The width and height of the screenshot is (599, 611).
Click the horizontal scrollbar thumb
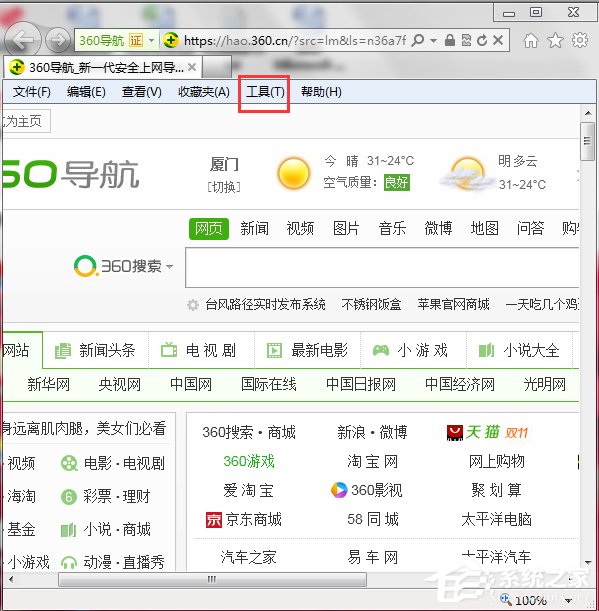[x=212, y=579]
